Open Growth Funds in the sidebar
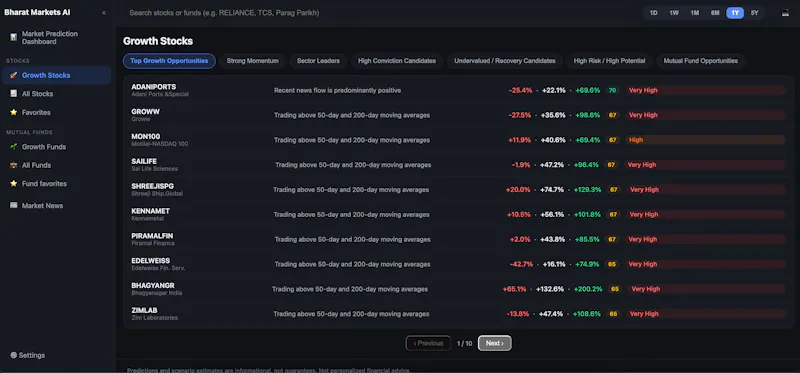This screenshot has width=800, height=373. (x=56, y=147)
